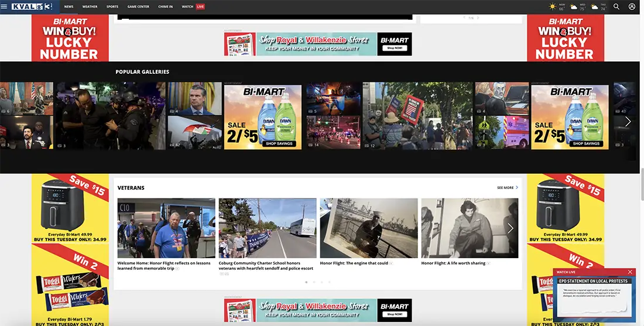Viewport: 644px width, 326px height.
Task: Open the sailor by ship vintage photo
Action: point(369,228)
